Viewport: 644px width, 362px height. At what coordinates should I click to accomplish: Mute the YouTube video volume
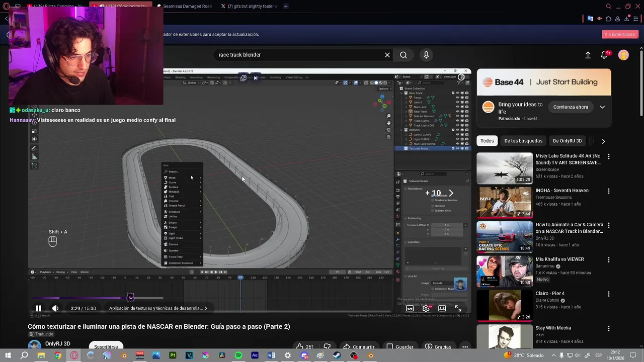[55, 308]
